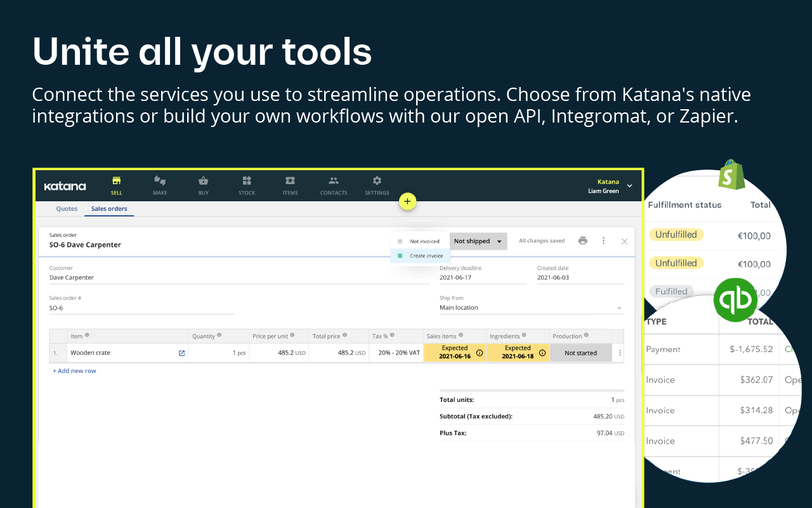Close the SO-6 sales order card
Screen dimensions: 812x508
point(624,241)
